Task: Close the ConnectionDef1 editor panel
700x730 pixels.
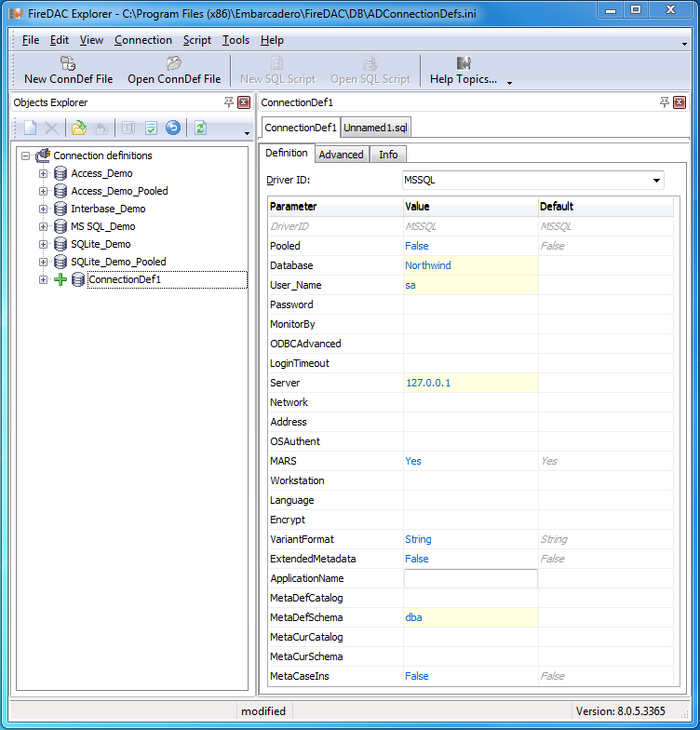Action: click(680, 102)
